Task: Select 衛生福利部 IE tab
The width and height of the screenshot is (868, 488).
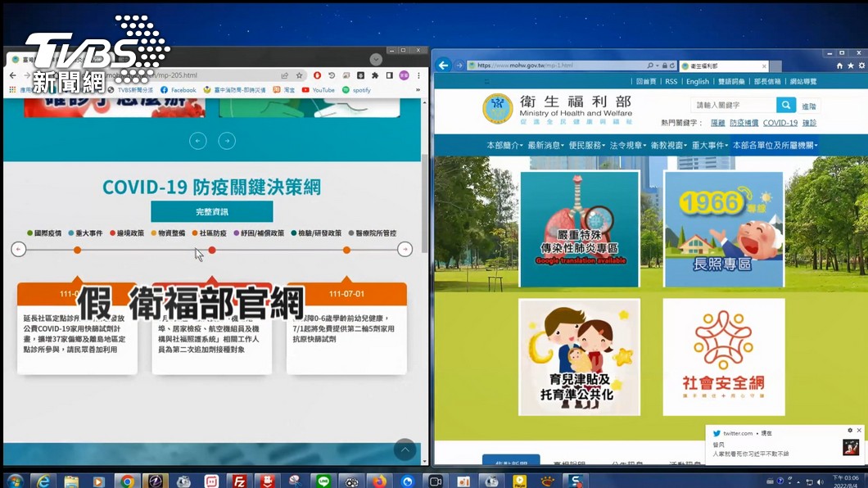Action: pyautogui.click(x=724, y=66)
